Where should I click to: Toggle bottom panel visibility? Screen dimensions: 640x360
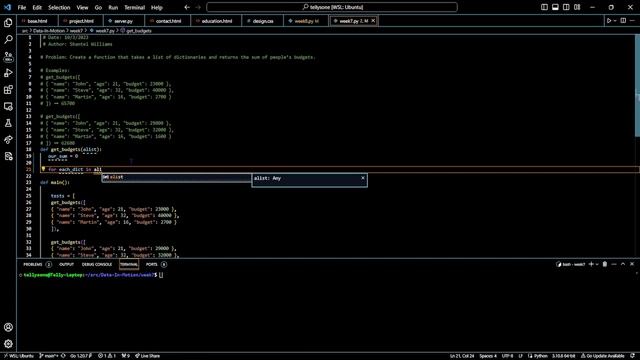pos(555,7)
